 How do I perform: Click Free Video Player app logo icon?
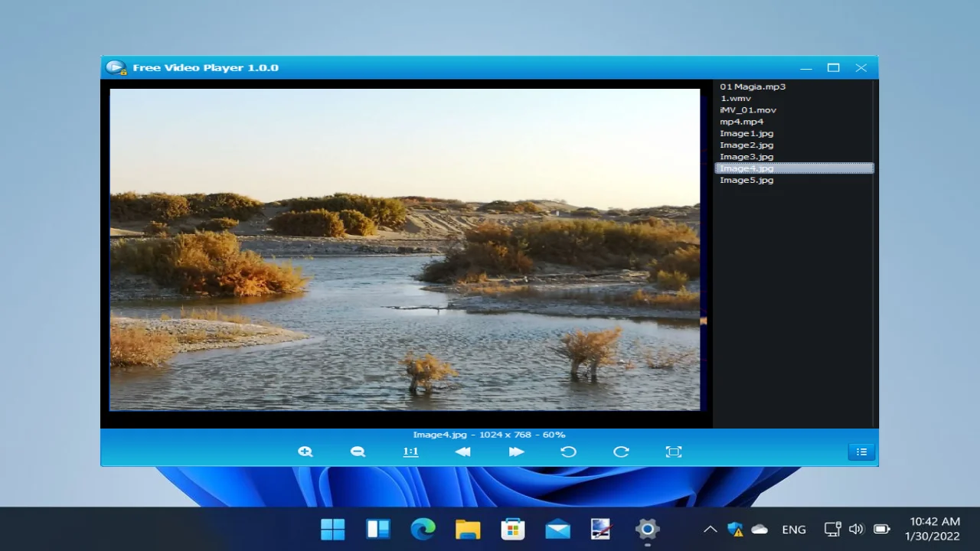pyautogui.click(x=116, y=67)
